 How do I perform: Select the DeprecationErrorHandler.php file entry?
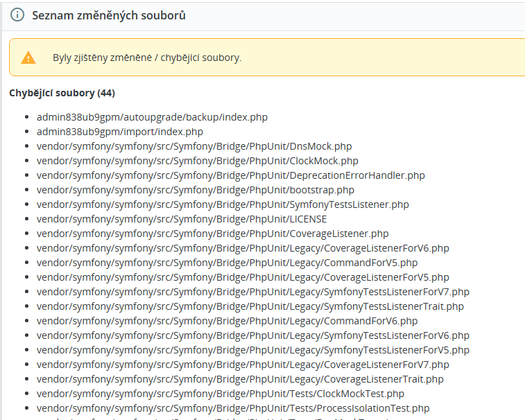click(231, 175)
